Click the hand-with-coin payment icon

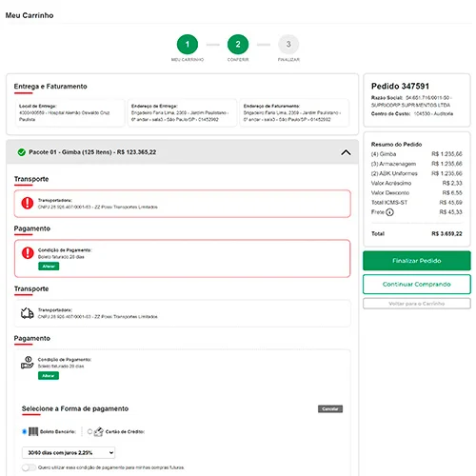[28, 363]
